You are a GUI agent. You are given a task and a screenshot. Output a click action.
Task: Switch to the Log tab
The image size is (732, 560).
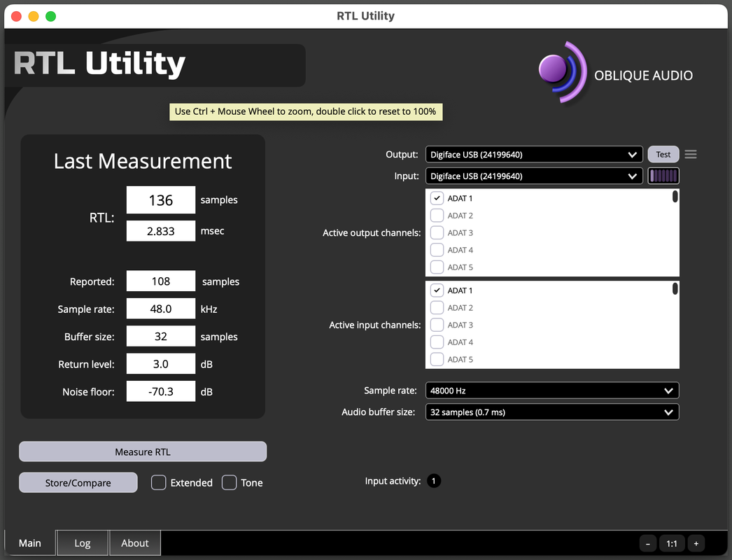pyautogui.click(x=82, y=543)
